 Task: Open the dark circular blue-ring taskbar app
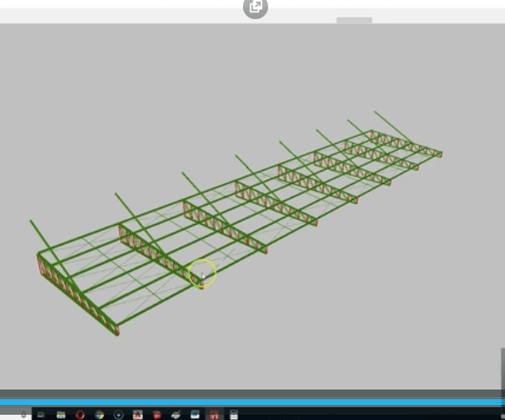[118, 415]
